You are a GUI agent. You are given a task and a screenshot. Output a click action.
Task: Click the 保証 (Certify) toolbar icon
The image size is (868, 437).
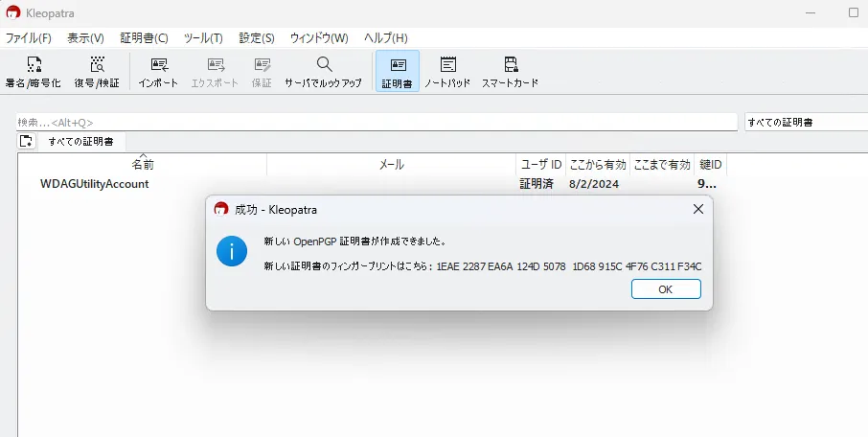tap(262, 72)
